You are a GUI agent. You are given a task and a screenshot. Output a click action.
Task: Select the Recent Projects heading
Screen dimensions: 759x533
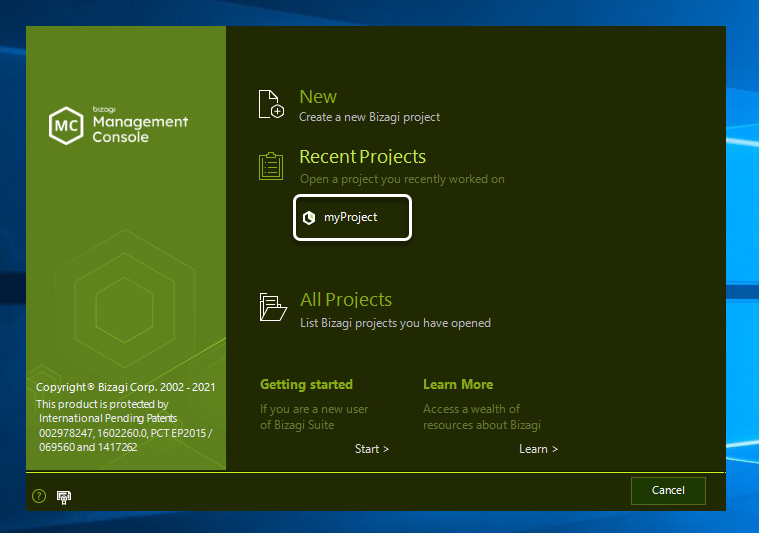[x=363, y=157]
